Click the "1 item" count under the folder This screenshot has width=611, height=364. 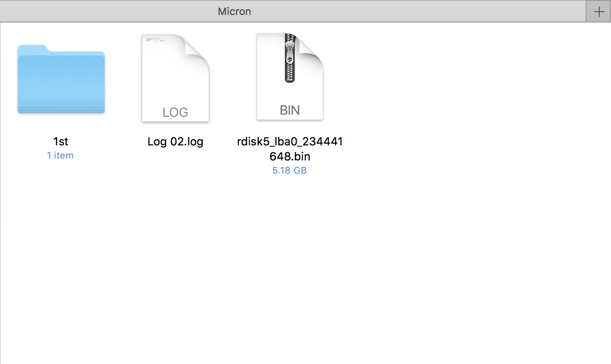point(60,156)
